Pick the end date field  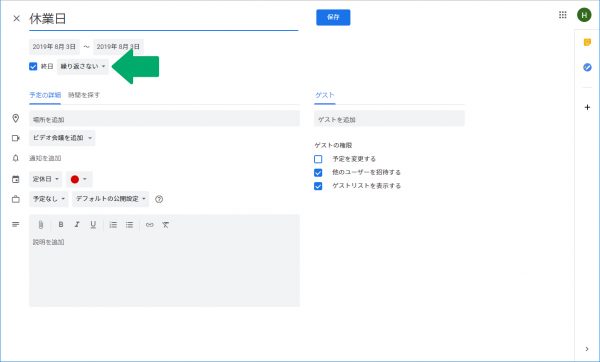[x=118, y=47]
